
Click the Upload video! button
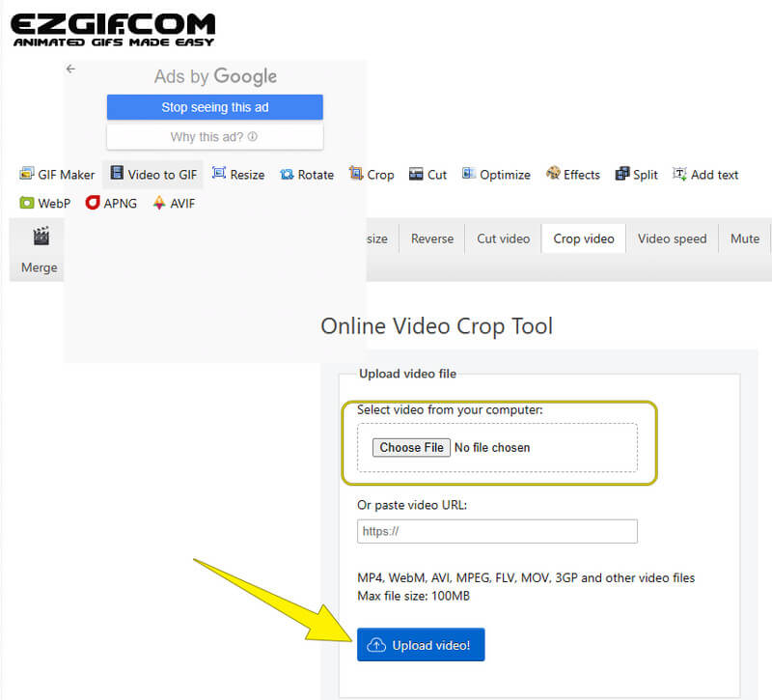tap(420, 645)
